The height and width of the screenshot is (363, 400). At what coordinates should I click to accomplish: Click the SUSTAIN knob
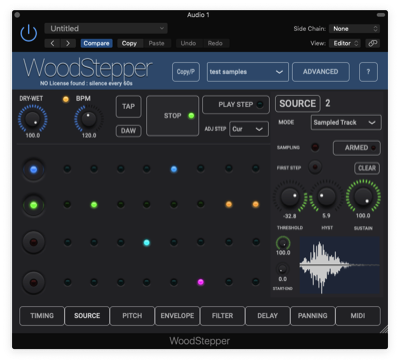[x=363, y=196]
